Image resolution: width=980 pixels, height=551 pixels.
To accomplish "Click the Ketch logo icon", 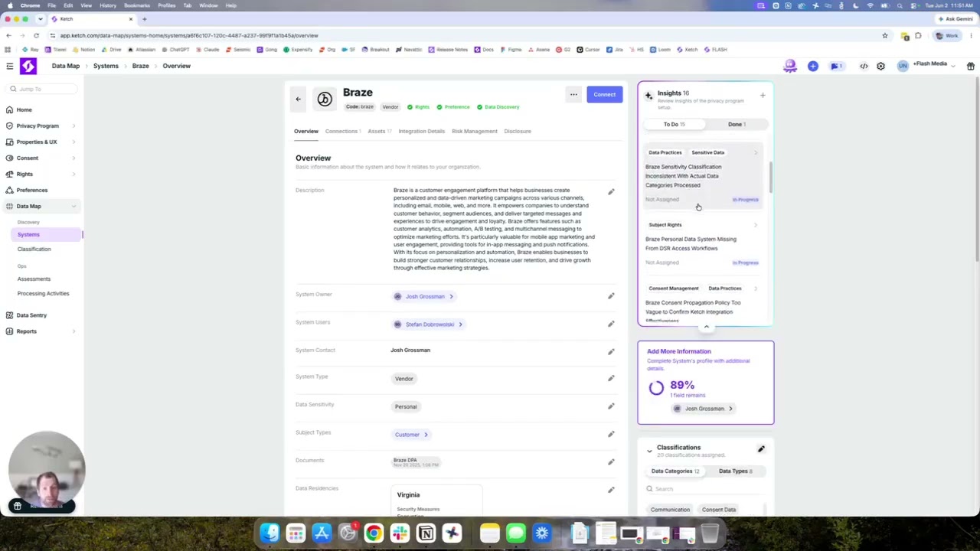I will 28,67.
